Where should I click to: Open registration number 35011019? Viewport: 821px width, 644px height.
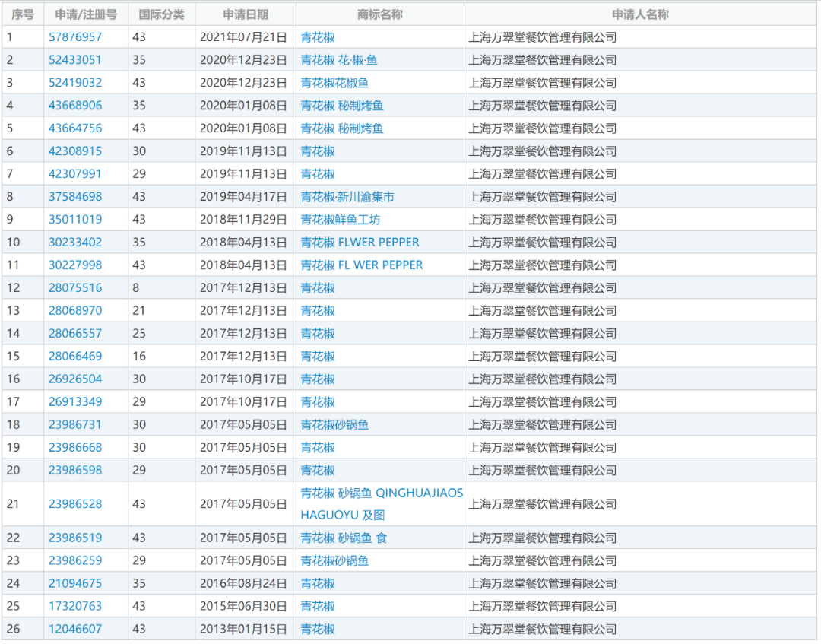[x=74, y=220]
